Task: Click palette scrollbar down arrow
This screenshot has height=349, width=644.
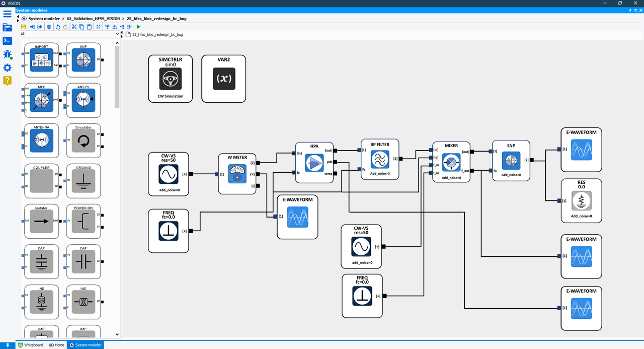Action: tap(117, 334)
